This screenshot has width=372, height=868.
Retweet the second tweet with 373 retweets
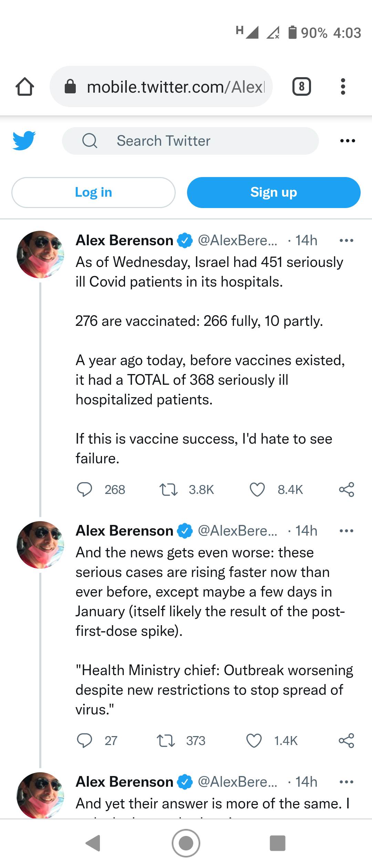[165, 741]
